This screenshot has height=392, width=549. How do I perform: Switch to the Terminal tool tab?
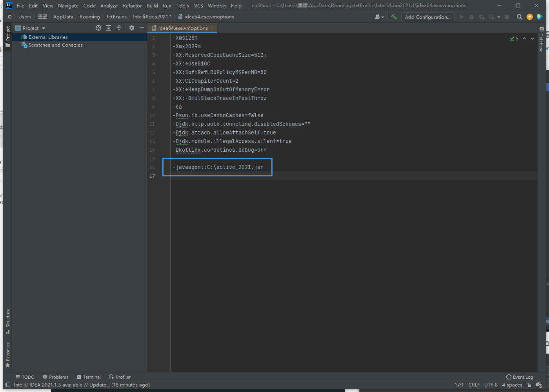89,377
